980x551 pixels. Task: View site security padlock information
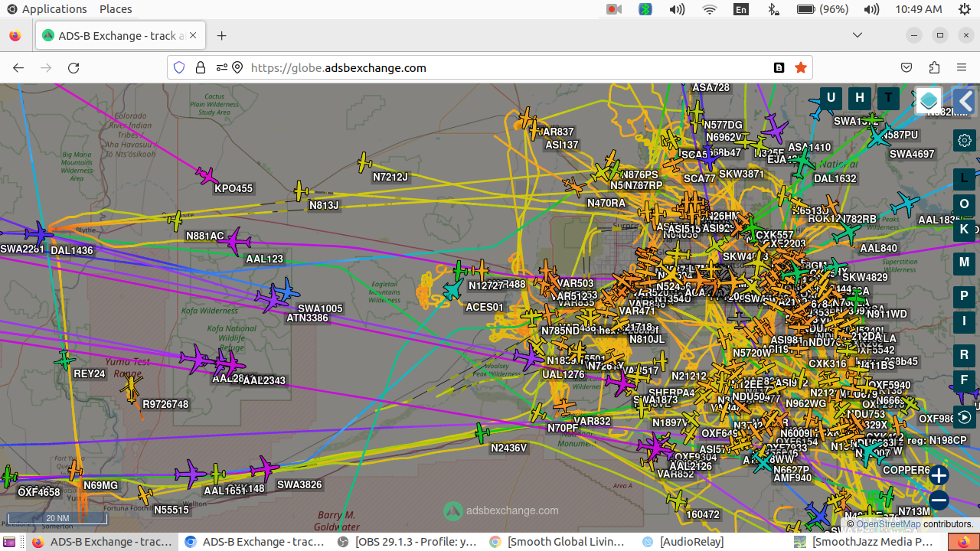(x=201, y=67)
